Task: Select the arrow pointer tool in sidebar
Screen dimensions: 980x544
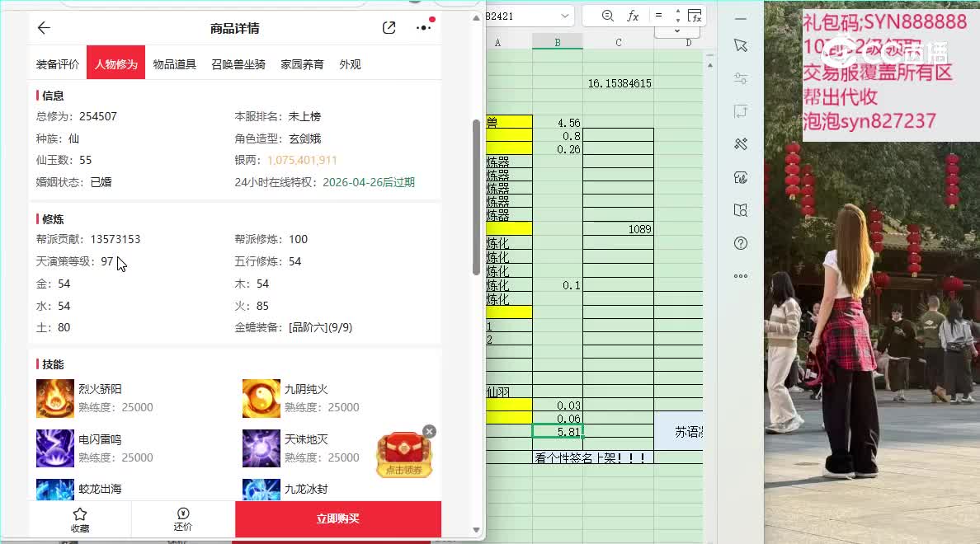Action: pos(741,46)
